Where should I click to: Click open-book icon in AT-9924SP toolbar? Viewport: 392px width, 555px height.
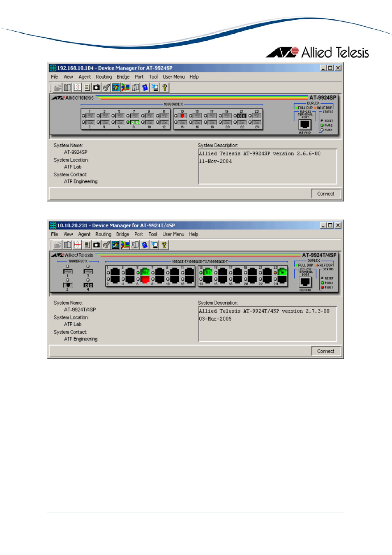[x=67, y=88]
